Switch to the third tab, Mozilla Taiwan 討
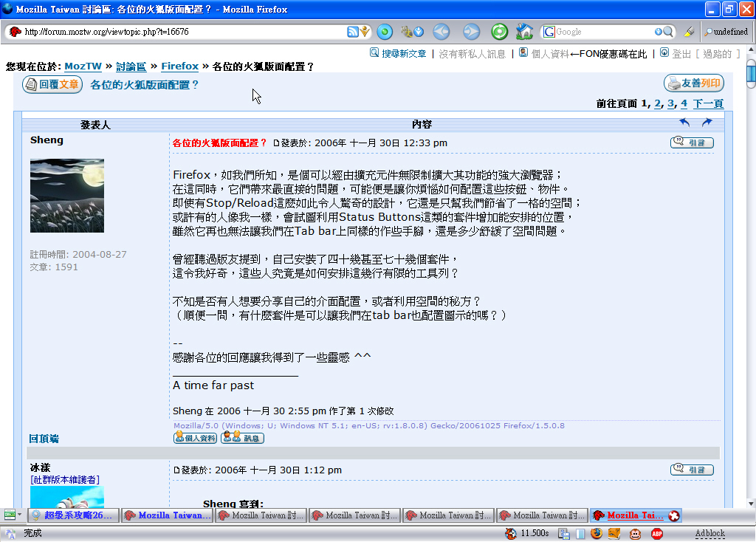 (x=261, y=515)
